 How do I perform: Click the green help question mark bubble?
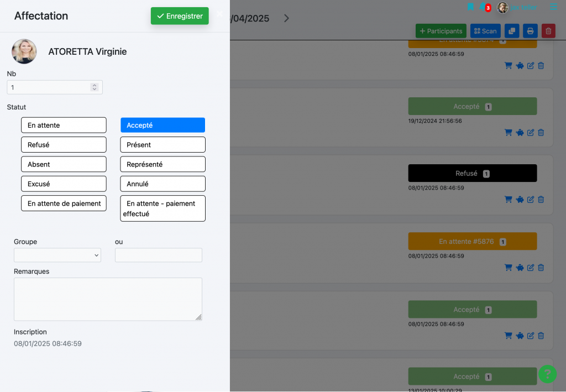coord(547,374)
